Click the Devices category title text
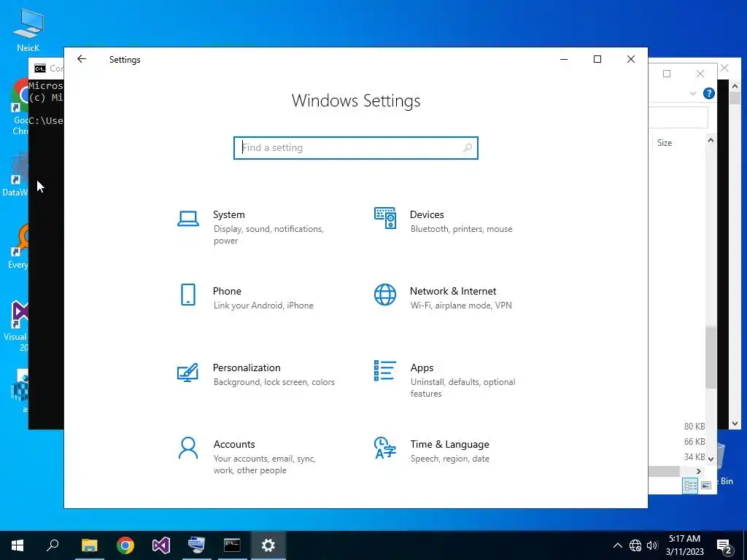This screenshot has width=747, height=560. pyautogui.click(x=427, y=215)
